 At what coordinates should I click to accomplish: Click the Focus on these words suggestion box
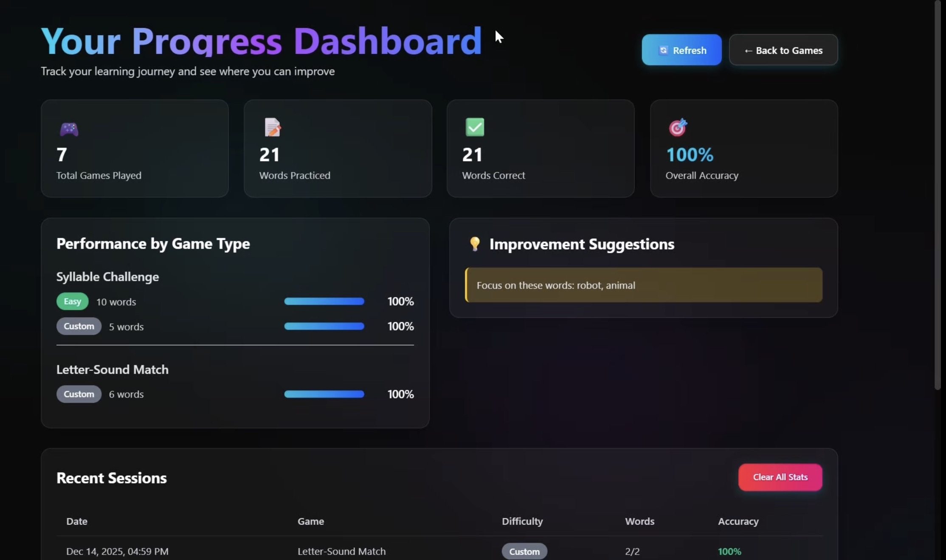point(644,285)
